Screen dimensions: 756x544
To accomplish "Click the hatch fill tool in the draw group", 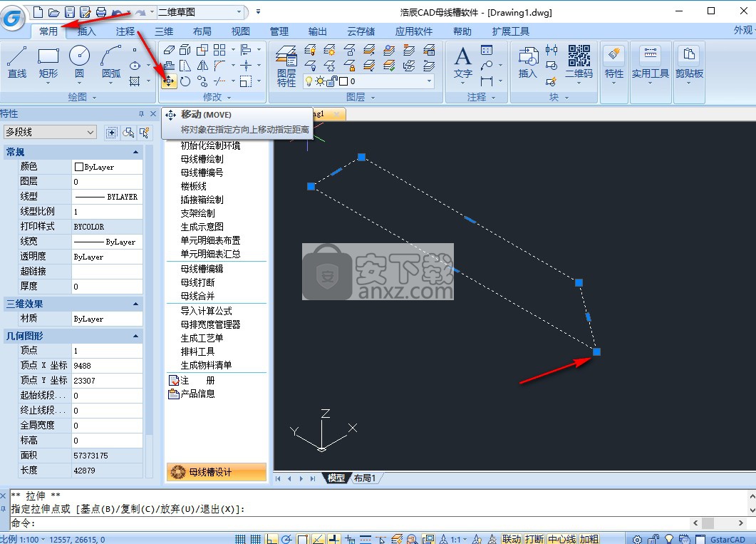I will click(x=135, y=81).
